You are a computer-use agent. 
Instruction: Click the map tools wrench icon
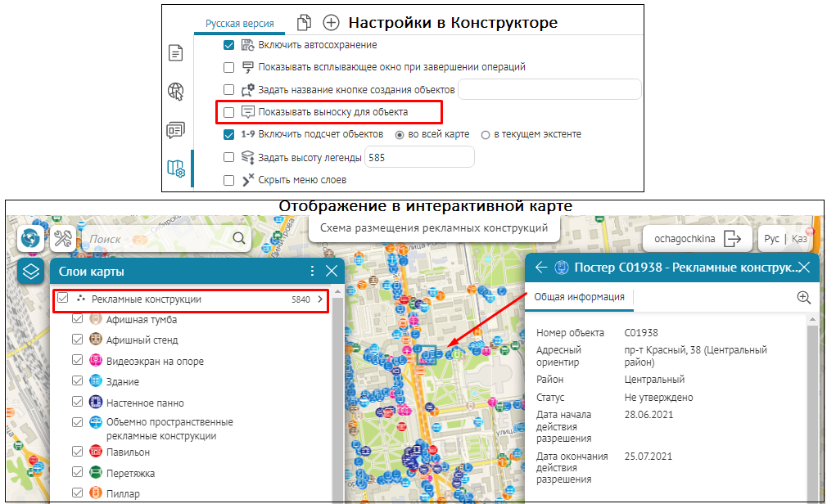[x=63, y=239]
